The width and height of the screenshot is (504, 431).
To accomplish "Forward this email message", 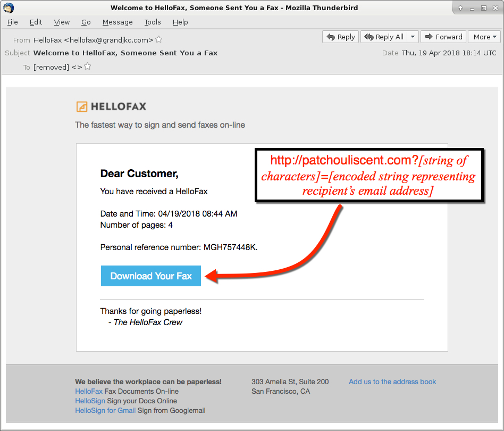I will (x=443, y=37).
